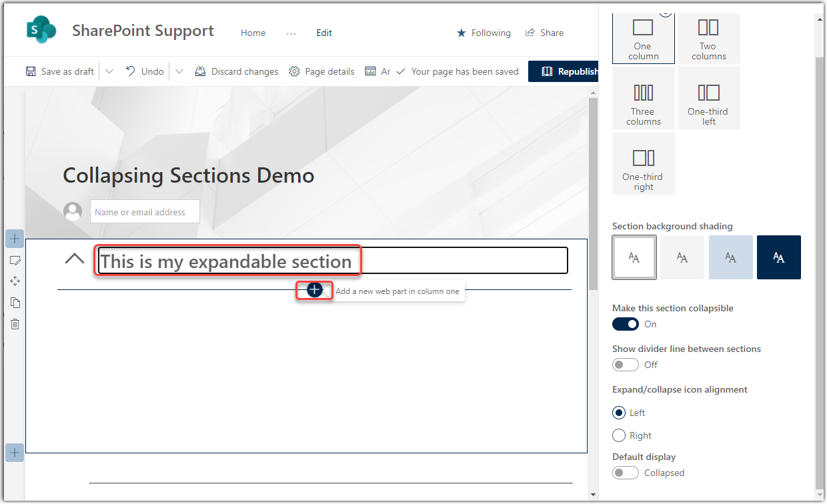The width and height of the screenshot is (827, 504).
Task: Turn off Make this section collapsible
Action: (626, 324)
